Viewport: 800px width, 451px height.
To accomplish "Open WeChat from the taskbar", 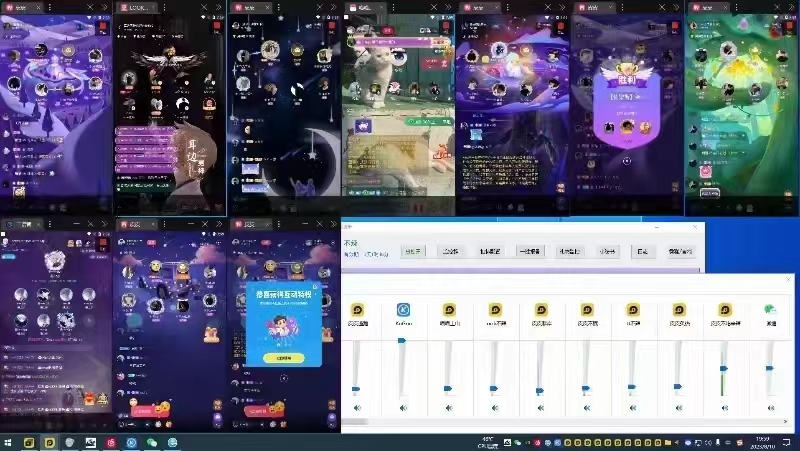I will [x=152, y=442].
